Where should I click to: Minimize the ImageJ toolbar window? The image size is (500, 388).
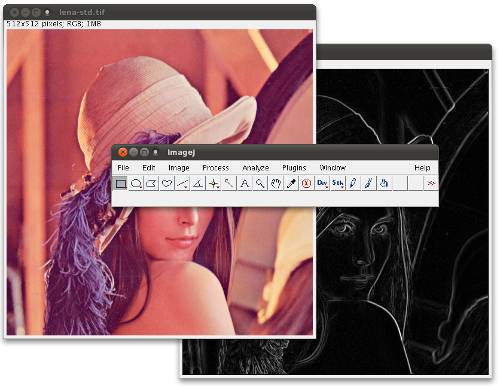(x=134, y=153)
